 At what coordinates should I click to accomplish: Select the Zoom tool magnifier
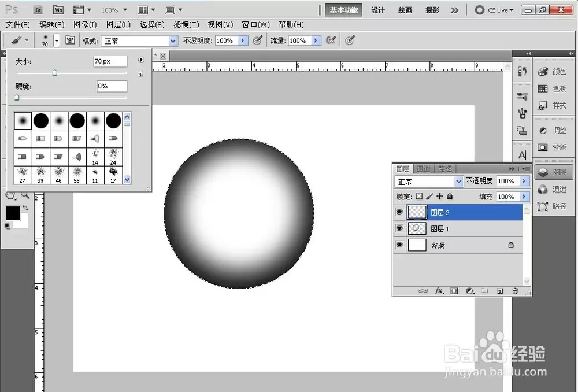click(25, 194)
